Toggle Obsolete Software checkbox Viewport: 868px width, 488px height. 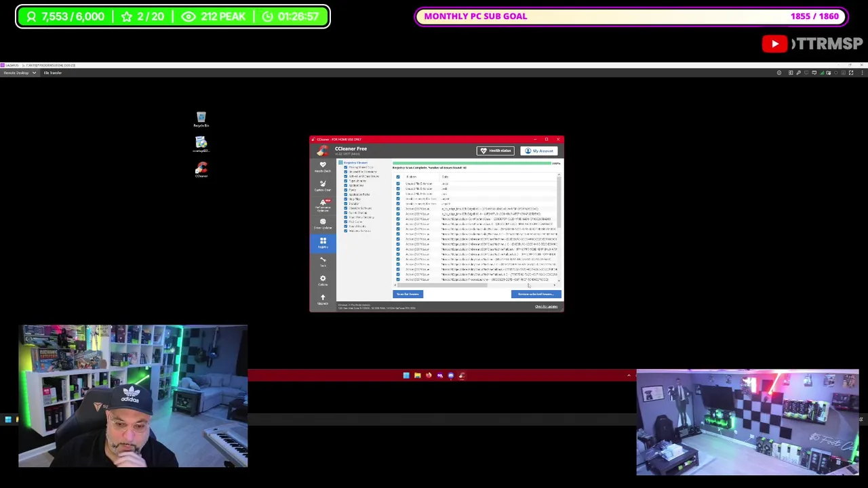click(x=346, y=208)
